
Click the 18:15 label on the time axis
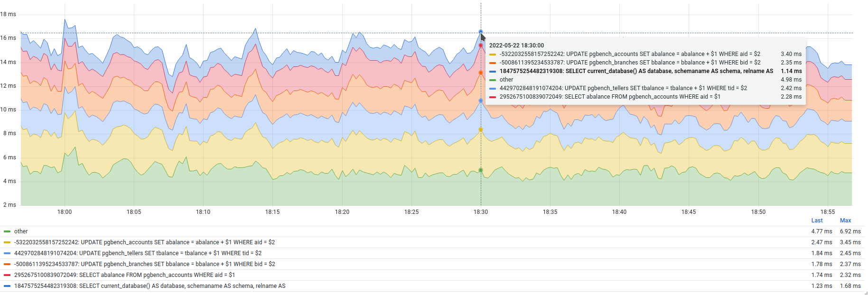tap(272, 212)
